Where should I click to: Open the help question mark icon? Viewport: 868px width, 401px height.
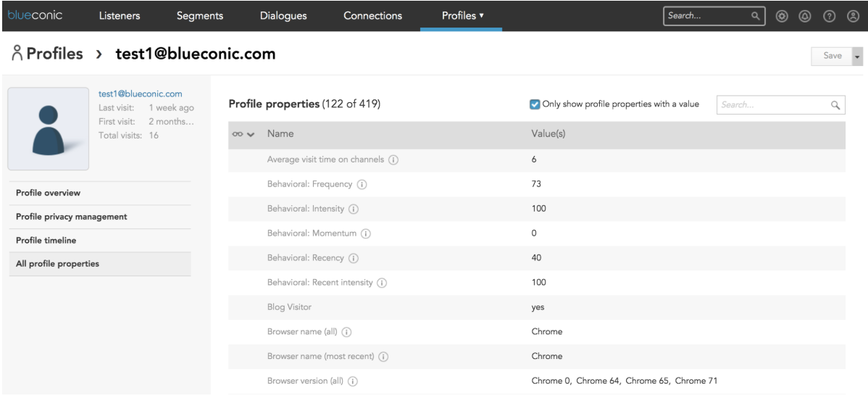click(x=829, y=16)
